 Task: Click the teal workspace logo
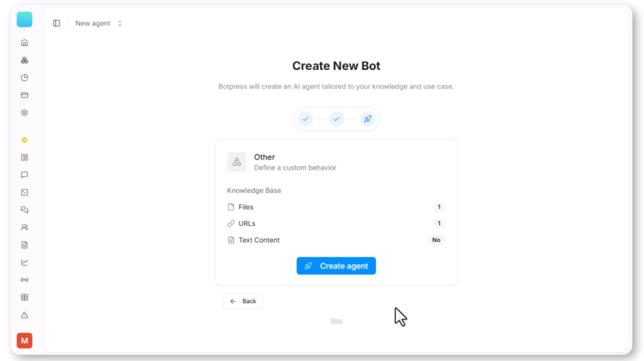click(x=25, y=19)
